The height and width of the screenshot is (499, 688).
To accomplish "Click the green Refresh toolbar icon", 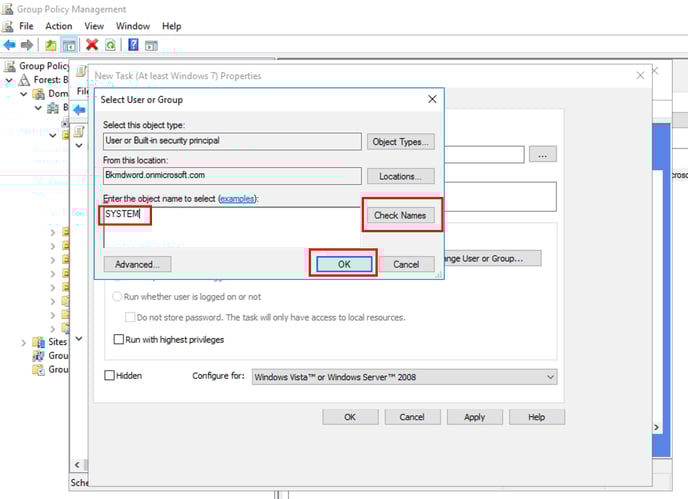I will coord(110,45).
